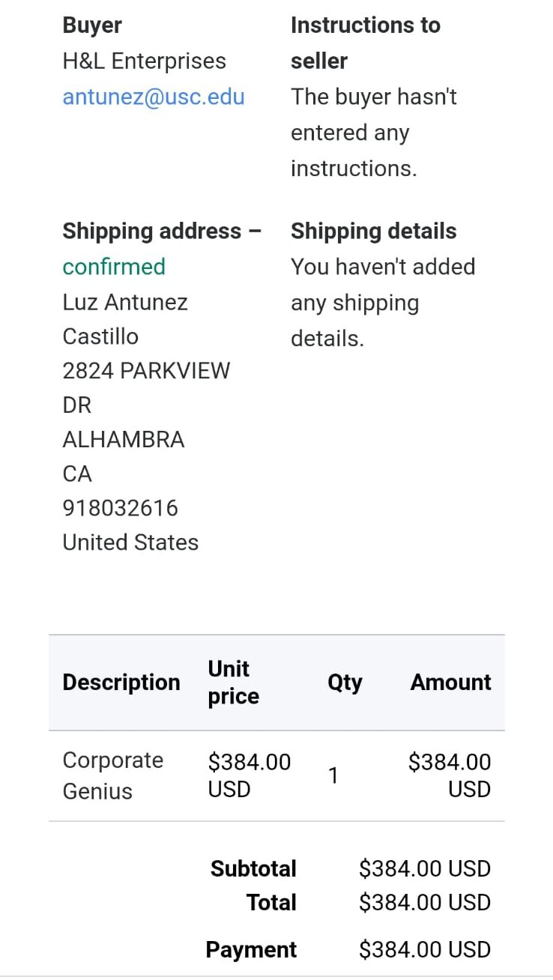Image resolution: width=553 pixels, height=980 pixels.
Task: Click the Corporate Genius item description
Action: (x=112, y=775)
